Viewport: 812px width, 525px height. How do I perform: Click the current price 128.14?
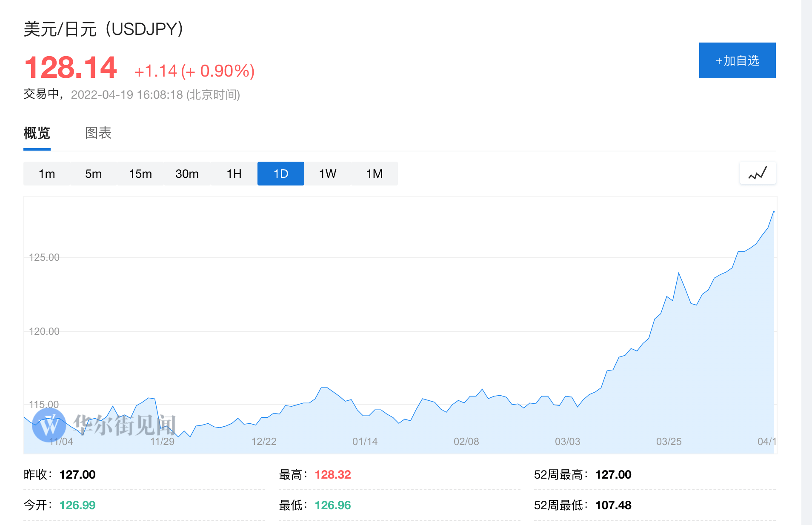click(71, 68)
